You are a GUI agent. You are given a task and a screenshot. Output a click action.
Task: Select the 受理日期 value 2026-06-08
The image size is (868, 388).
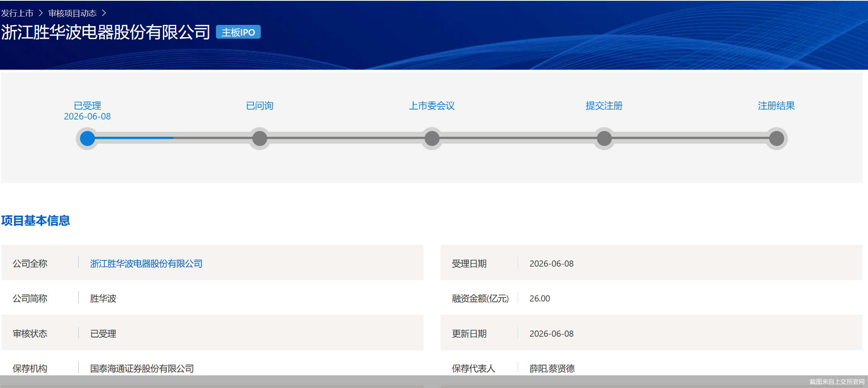[551, 264]
